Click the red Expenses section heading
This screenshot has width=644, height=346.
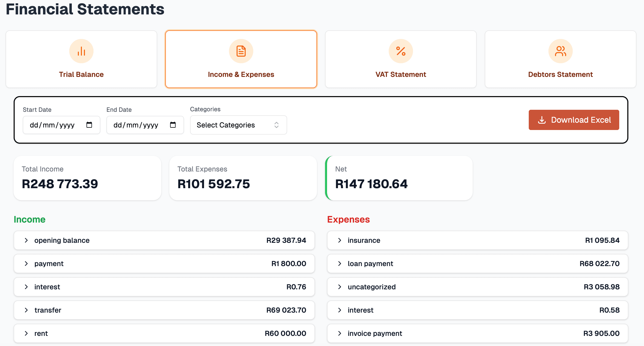(x=348, y=219)
